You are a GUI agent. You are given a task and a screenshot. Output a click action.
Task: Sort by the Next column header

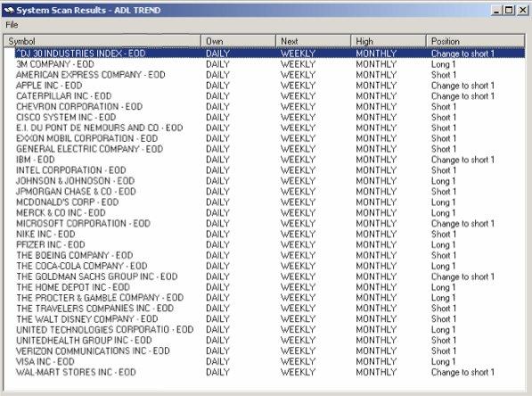[313, 41]
